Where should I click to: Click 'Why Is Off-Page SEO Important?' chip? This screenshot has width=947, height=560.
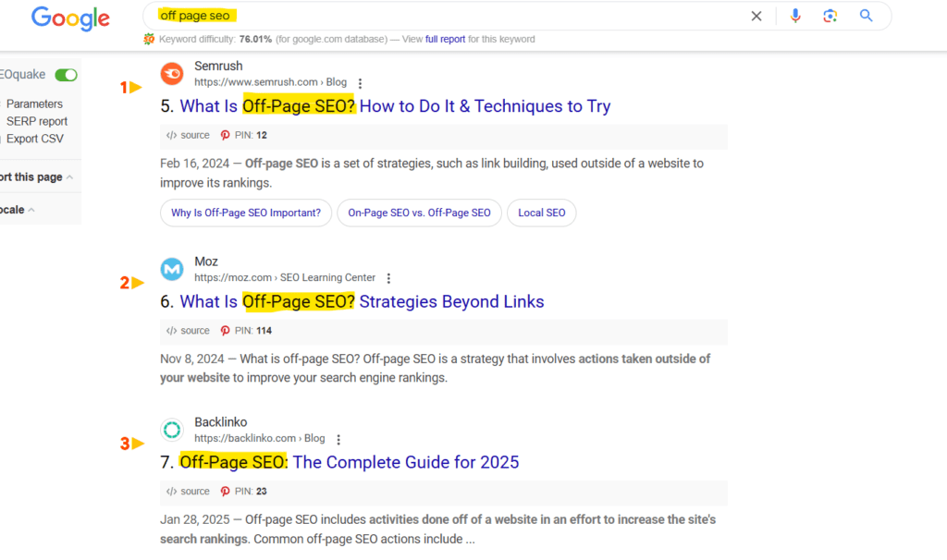click(x=246, y=213)
